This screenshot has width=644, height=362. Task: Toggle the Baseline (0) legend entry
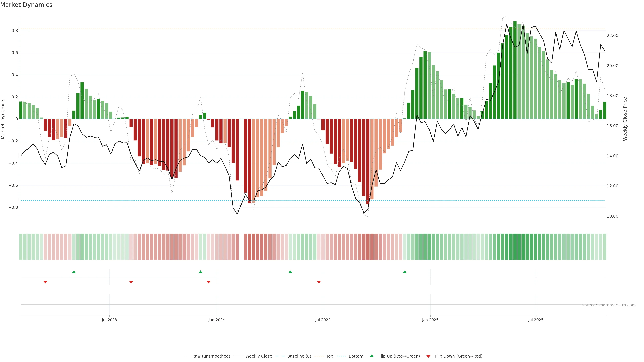[x=299, y=356]
